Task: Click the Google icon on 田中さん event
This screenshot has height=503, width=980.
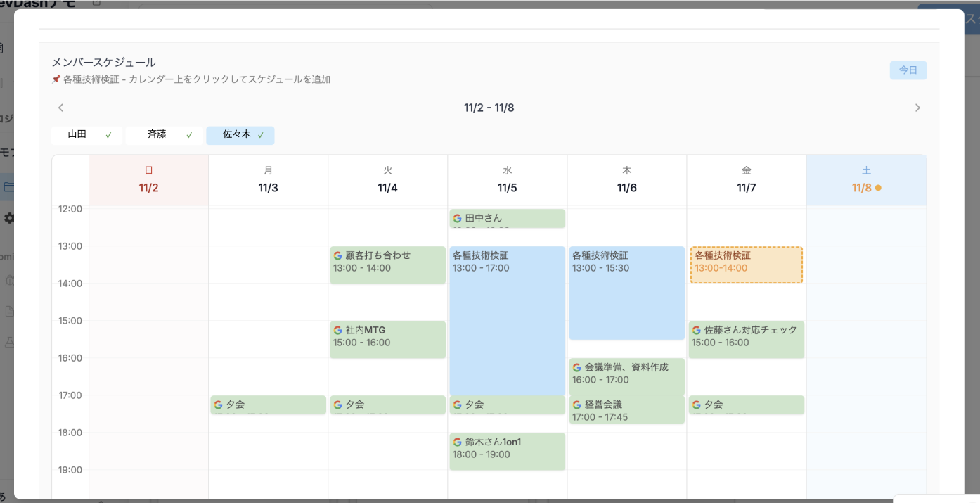Action: point(457,218)
